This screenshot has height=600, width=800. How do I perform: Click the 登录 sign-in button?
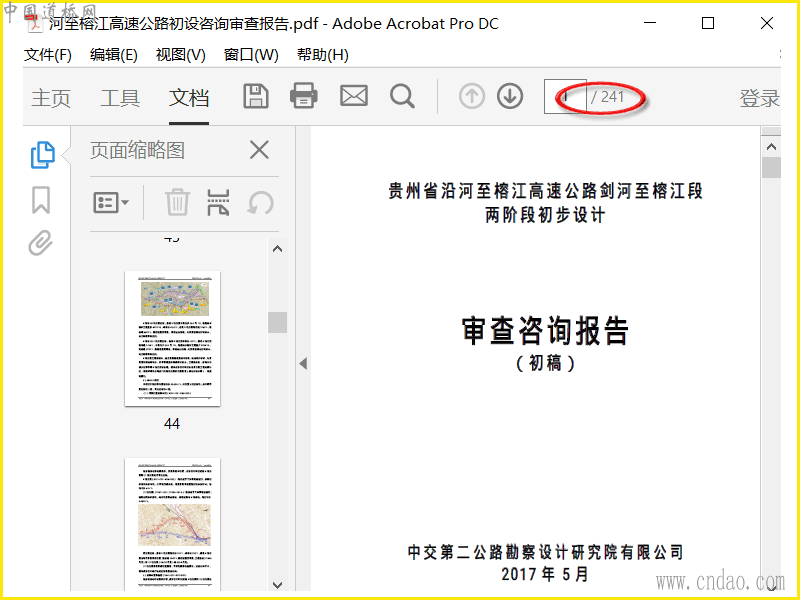(759, 97)
